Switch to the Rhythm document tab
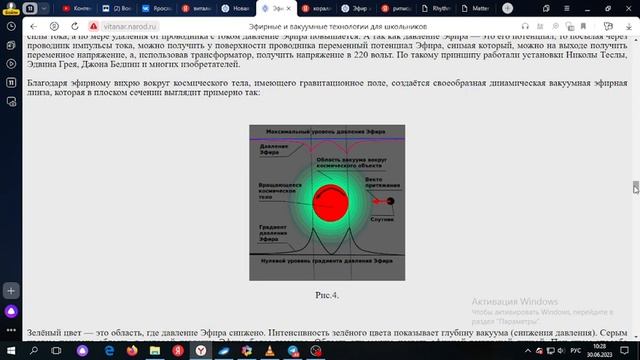The height and width of the screenshot is (360, 640). point(436,8)
